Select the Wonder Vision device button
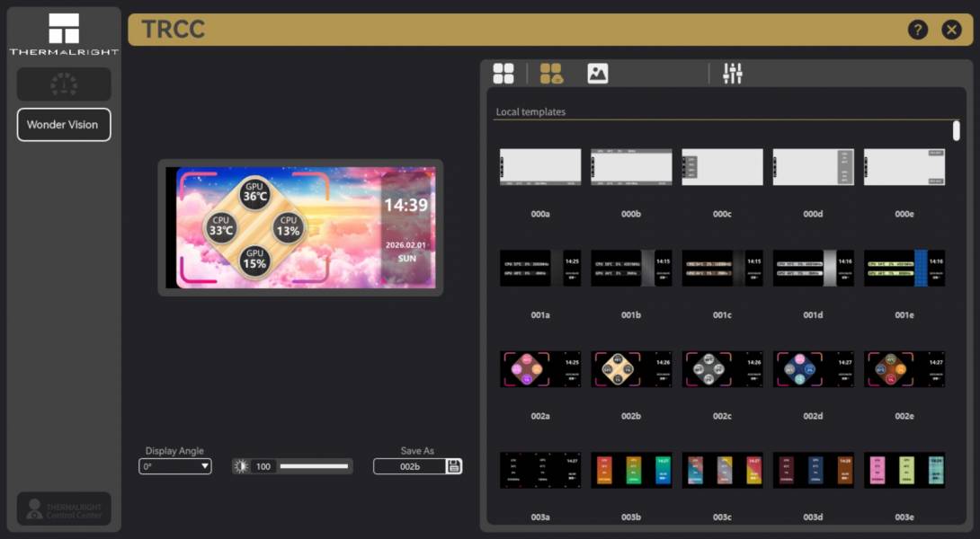Screen dimensions: 980x539 [64, 125]
